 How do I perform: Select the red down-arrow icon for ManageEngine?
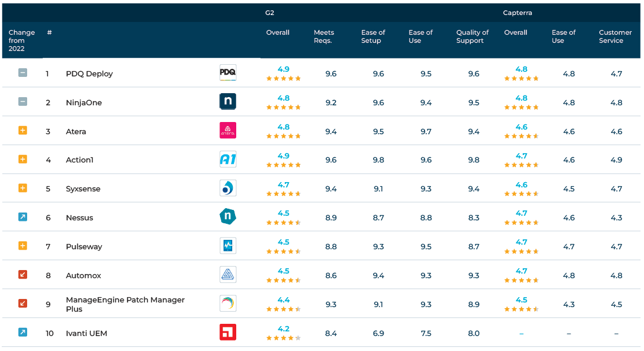coord(23,304)
